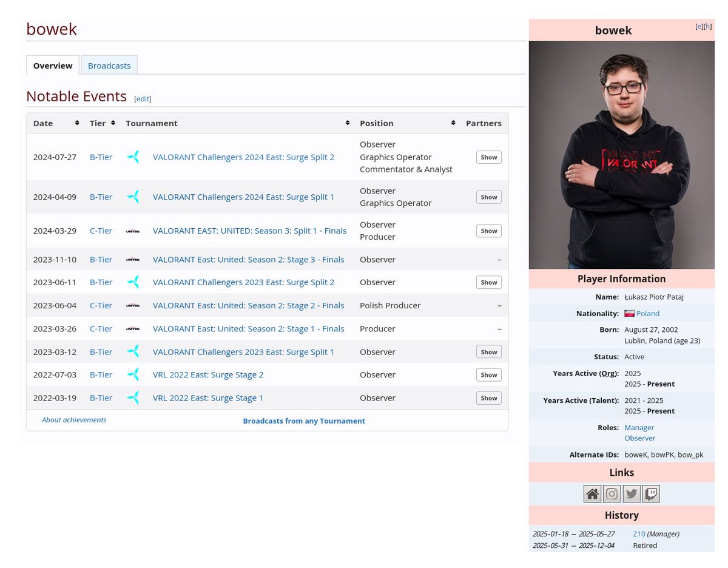Open the Z10 team link in History
Viewport: 728px width, 568px height.
pyautogui.click(x=639, y=534)
